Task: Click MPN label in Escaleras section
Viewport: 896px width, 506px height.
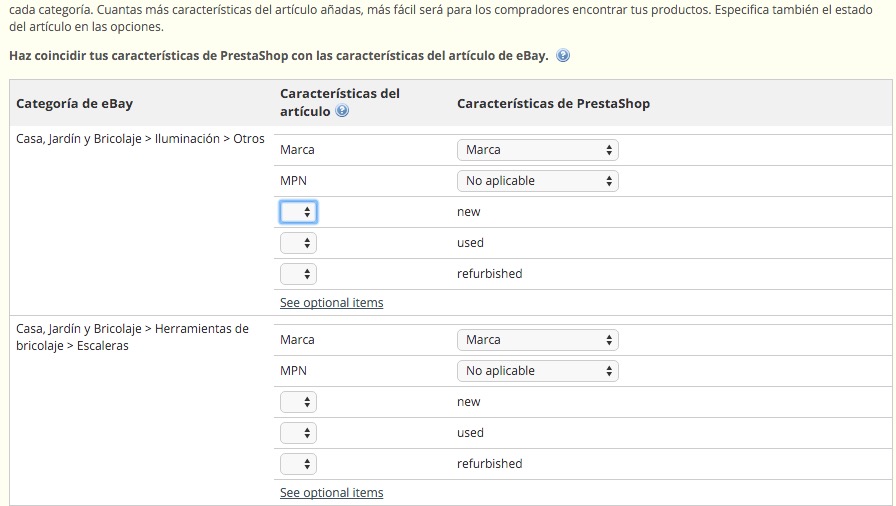Action: pyautogui.click(x=293, y=371)
